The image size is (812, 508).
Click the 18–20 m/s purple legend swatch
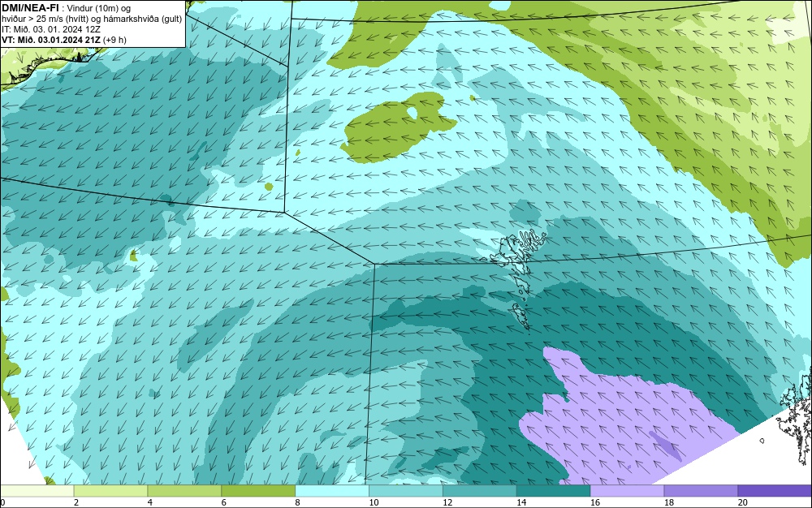click(x=701, y=491)
